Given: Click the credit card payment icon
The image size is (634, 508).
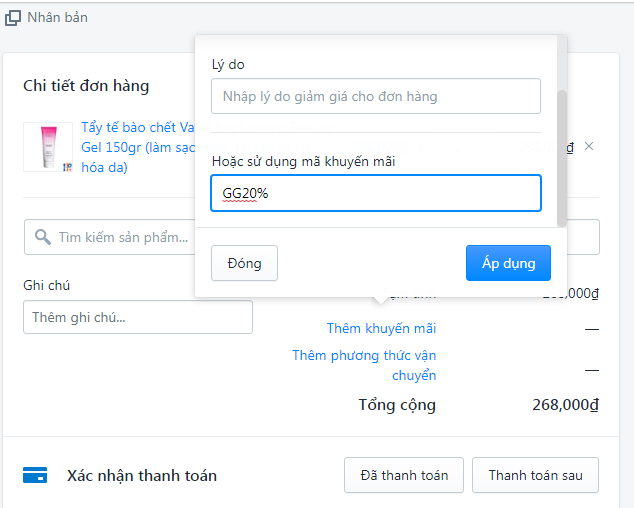Looking at the screenshot, I should 36,476.
